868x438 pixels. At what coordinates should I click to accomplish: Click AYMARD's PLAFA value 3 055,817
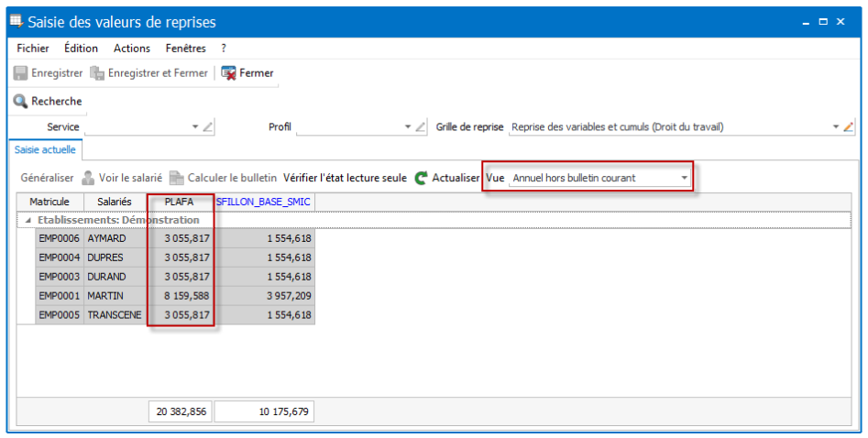pyautogui.click(x=187, y=238)
